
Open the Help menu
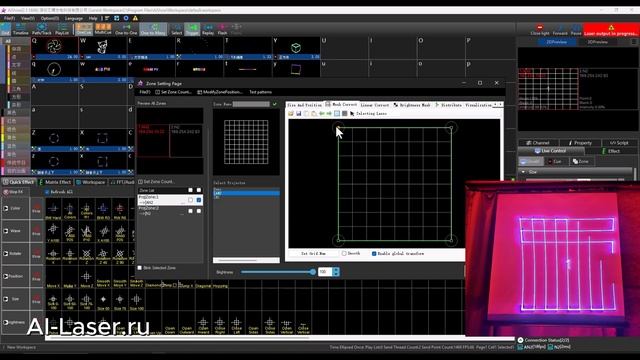click(x=93, y=18)
